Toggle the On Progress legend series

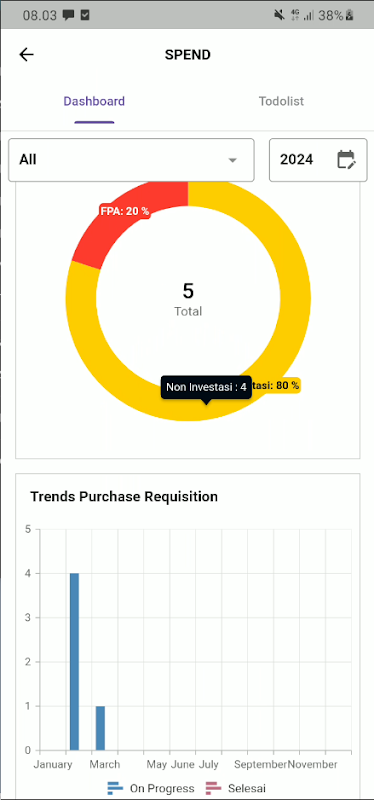click(x=151, y=788)
